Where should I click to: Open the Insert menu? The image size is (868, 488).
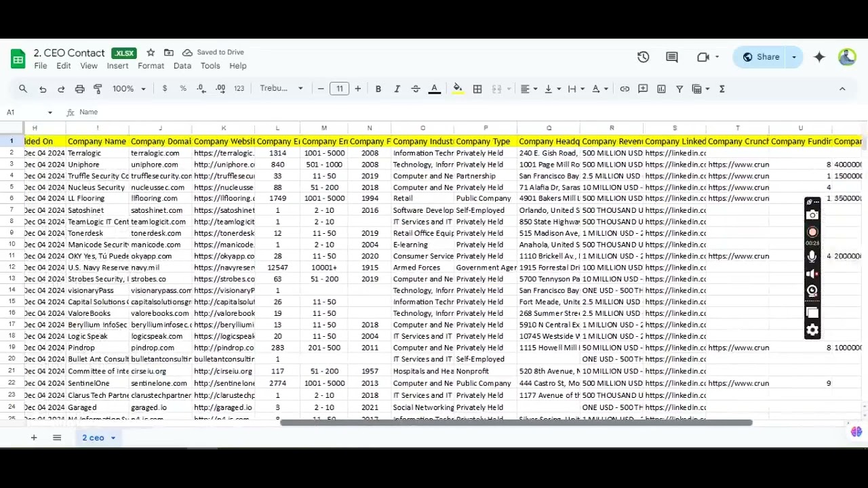(117, 66)
